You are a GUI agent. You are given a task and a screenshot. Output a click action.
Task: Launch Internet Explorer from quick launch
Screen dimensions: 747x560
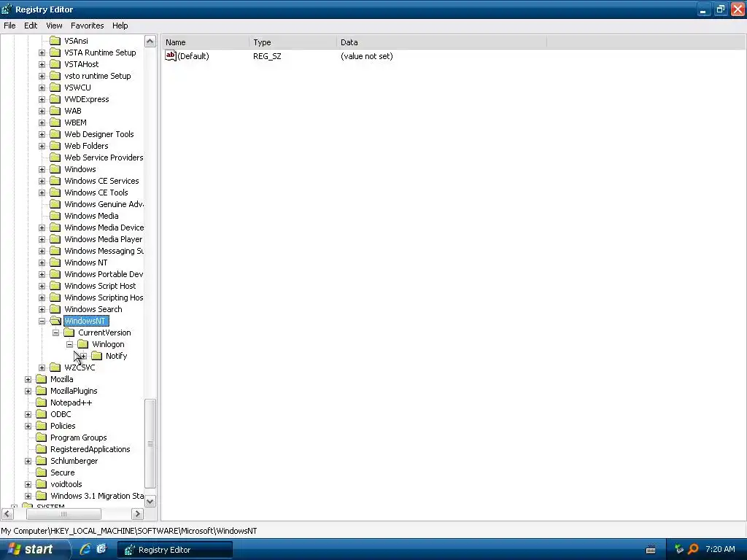pos(85,549)
